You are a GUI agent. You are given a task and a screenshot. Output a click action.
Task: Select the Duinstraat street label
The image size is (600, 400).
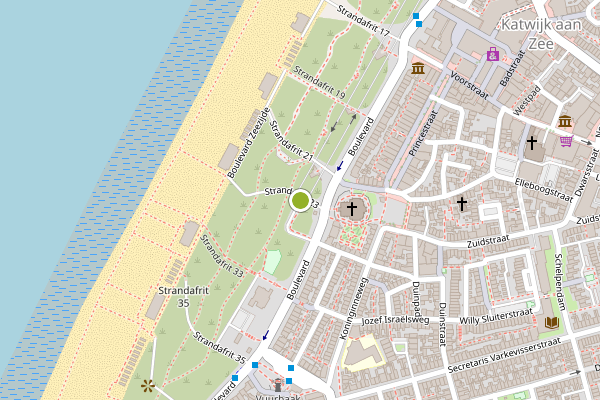click(x=442, y=325)
